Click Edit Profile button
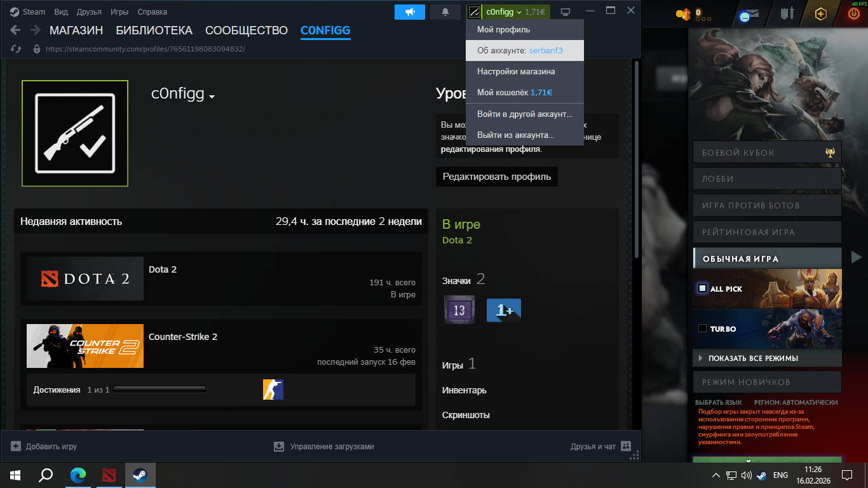Image resolution: width=868 pixels, height=488 pixels. tap(497, 177)
